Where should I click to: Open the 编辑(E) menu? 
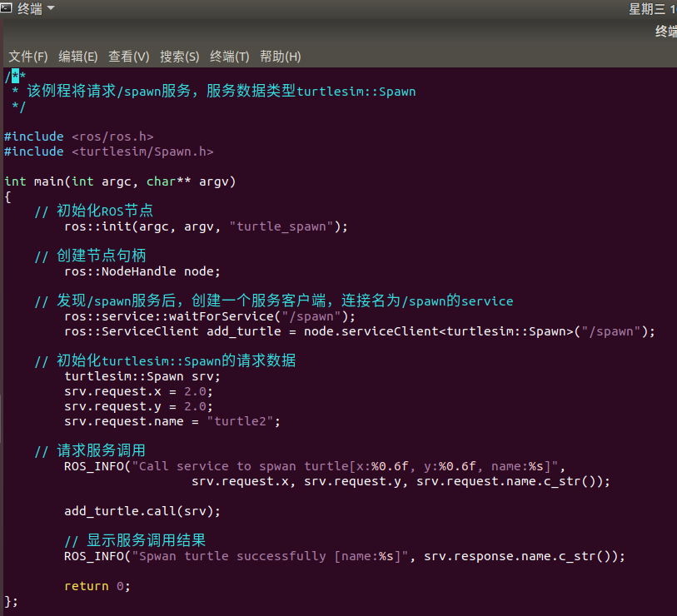pos(78,56)
